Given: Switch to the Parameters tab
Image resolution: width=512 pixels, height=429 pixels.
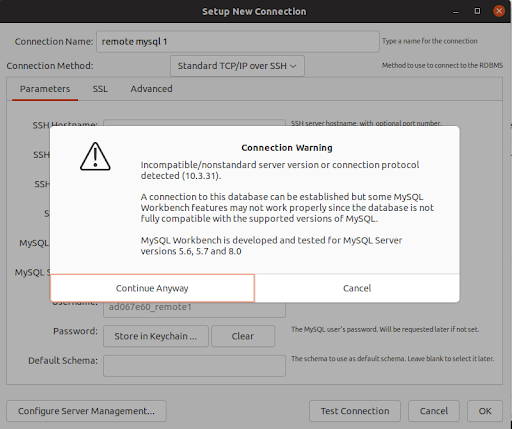Looking at the screenshot, I should click(45, 89).
